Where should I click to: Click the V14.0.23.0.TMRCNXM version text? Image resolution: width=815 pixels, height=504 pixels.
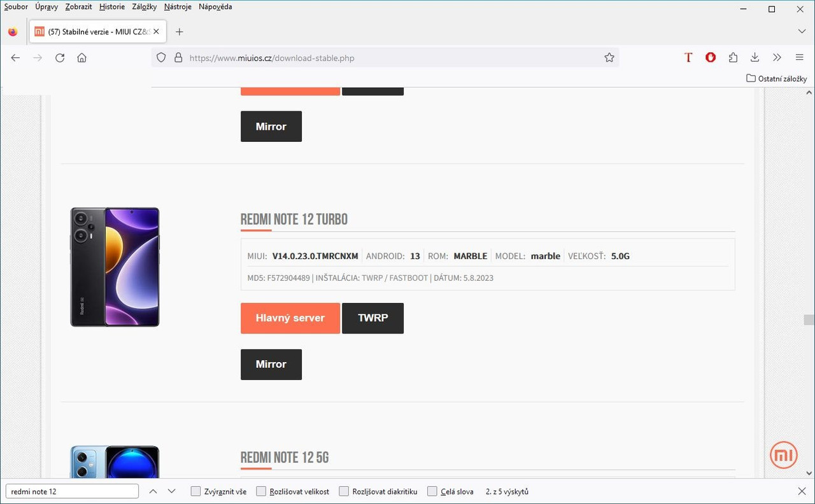pyautogui.click(x=315, y=256)
